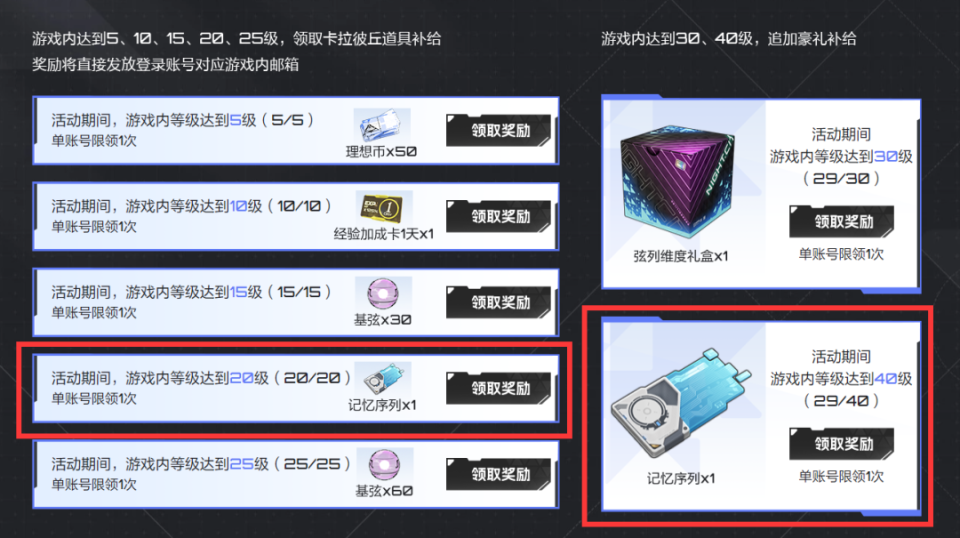Viewport: 960px width, 538px height.
Task: Claim the level 40 记忆序列 reward
Action: point(841,444)
